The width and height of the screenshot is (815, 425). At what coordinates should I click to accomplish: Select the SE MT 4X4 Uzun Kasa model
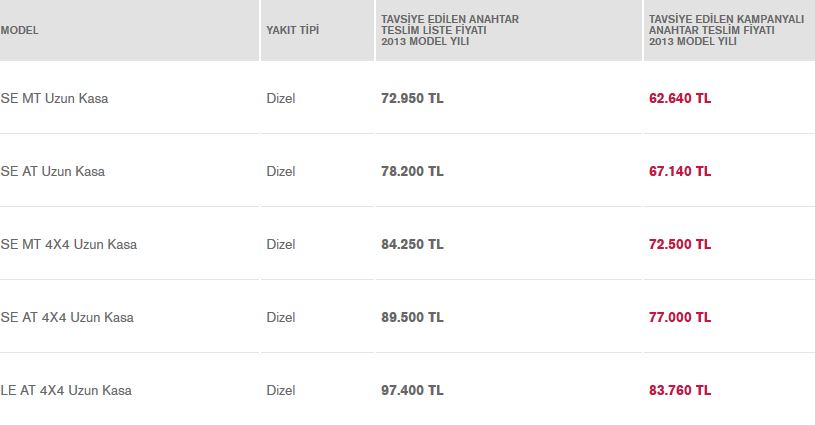(x=69, y=244)
